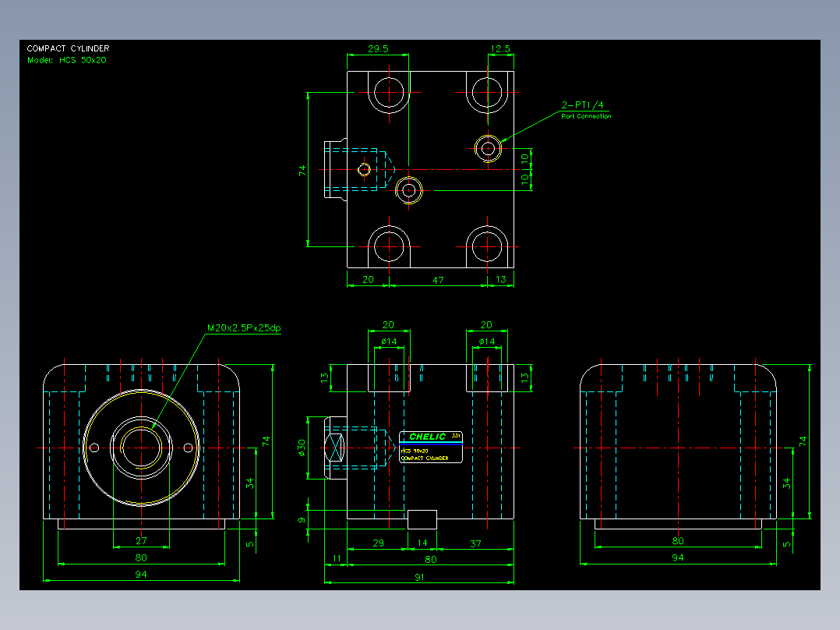840x630 pixels.
Task: Select the 74 dimension in the top view
Action: point(302,171)
